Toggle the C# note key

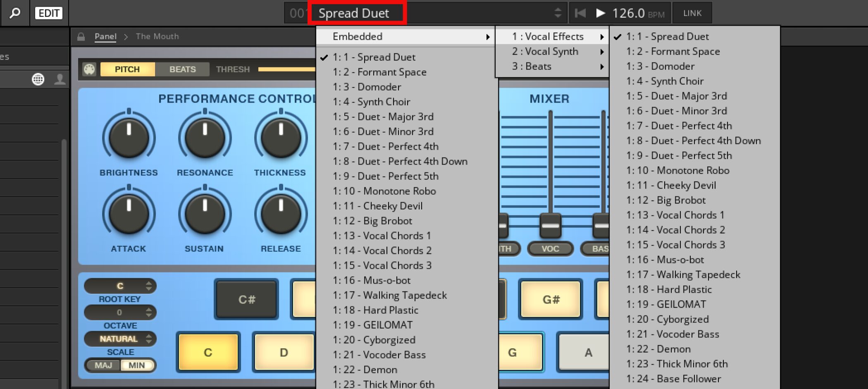[x=246, y=299]
